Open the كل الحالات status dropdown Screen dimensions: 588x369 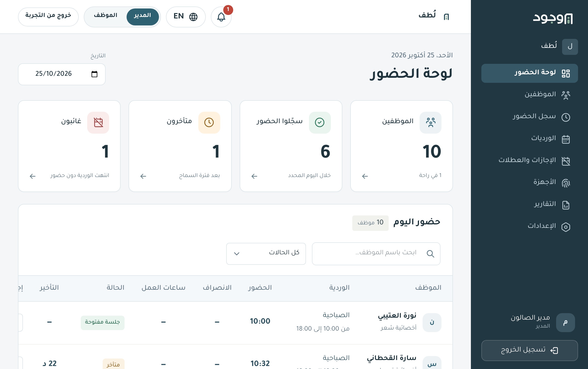[266, 254]
